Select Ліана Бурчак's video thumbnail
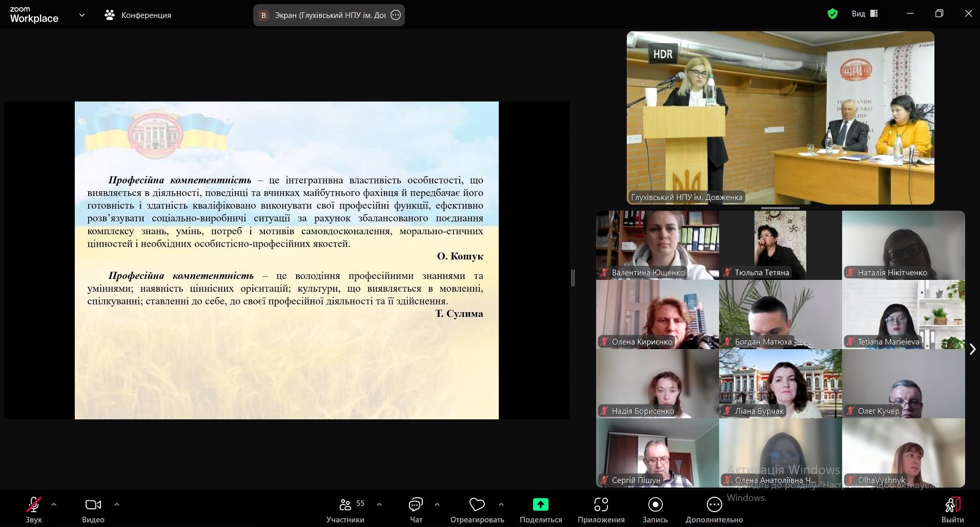The image size is (980, 527). [x=780, y=383]
